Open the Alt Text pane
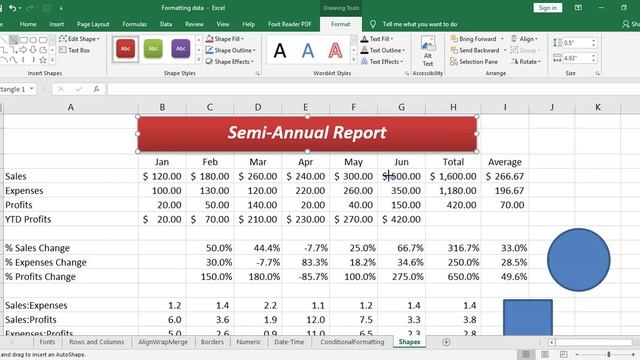 pos(427,52)
